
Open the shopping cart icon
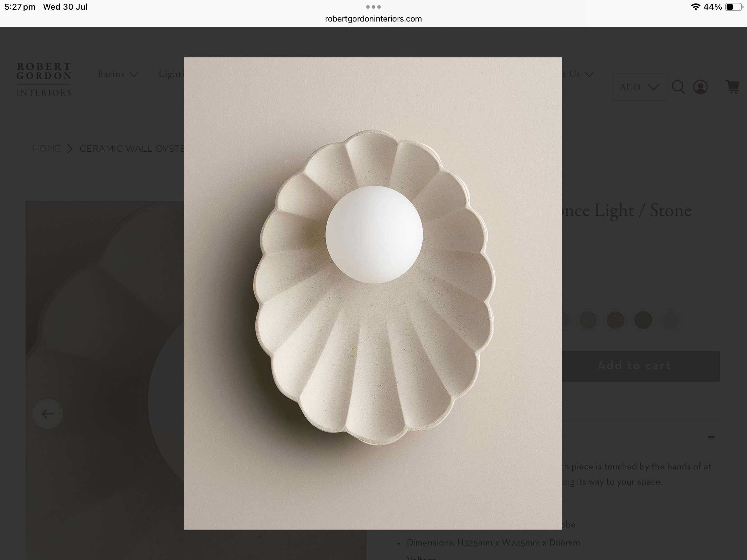pyautogui.click(x=732, y=87)
